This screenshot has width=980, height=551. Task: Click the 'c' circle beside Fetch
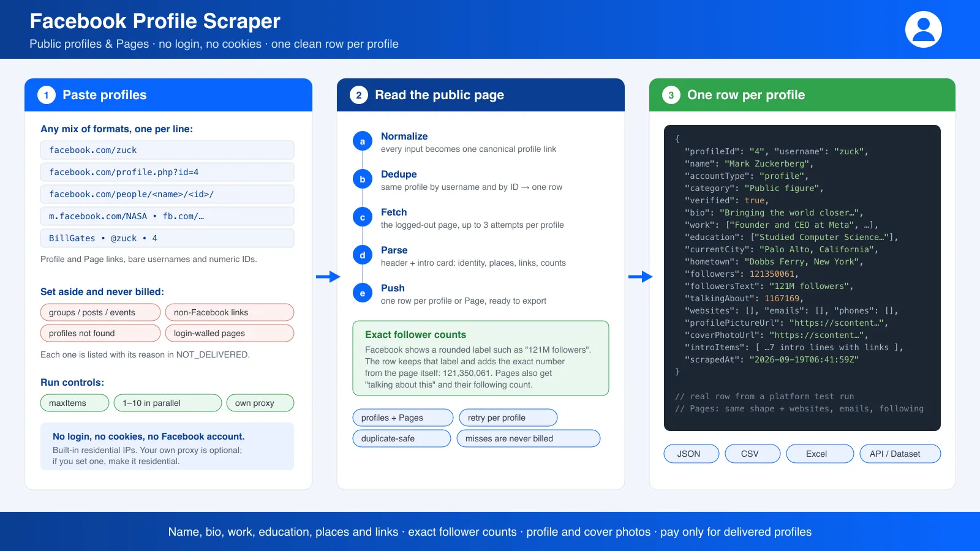[363, 217]
